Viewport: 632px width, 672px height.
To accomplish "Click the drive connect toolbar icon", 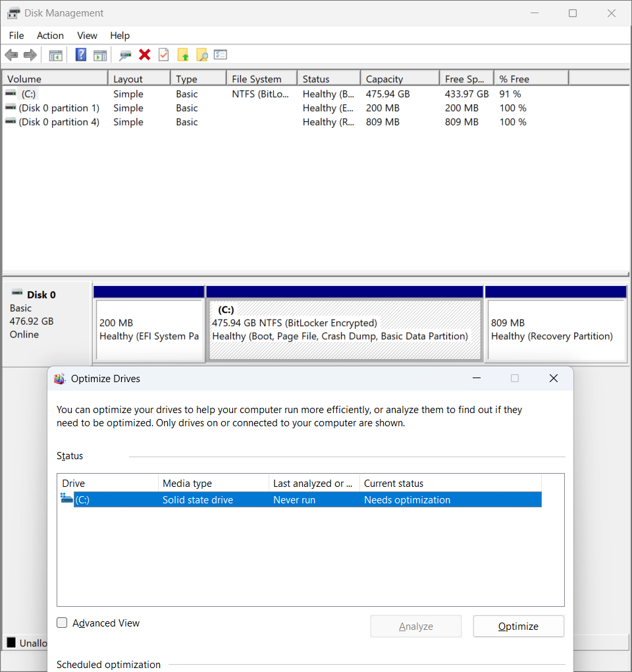I will click(125, 55).
